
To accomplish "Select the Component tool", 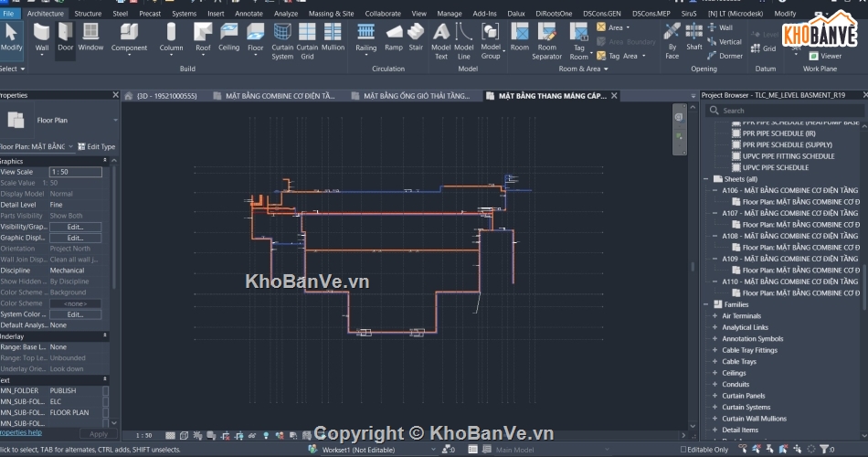I will pyautogui.click(x=129, y=38).
